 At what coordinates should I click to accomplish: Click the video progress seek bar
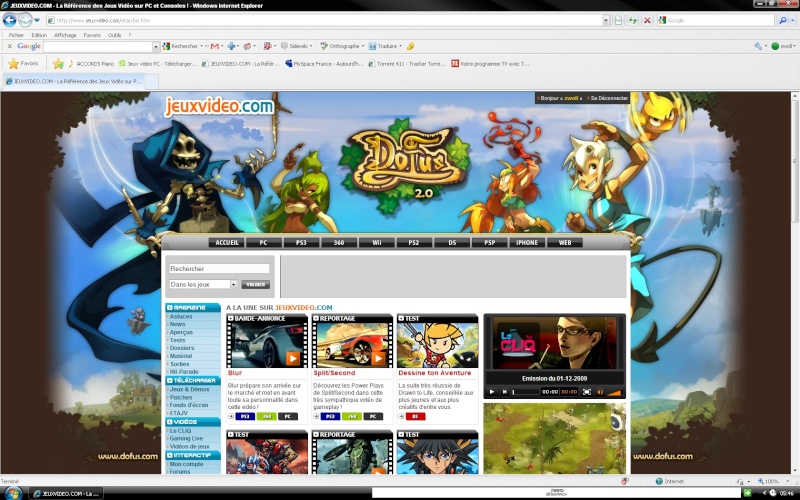(x=526, y=392)
